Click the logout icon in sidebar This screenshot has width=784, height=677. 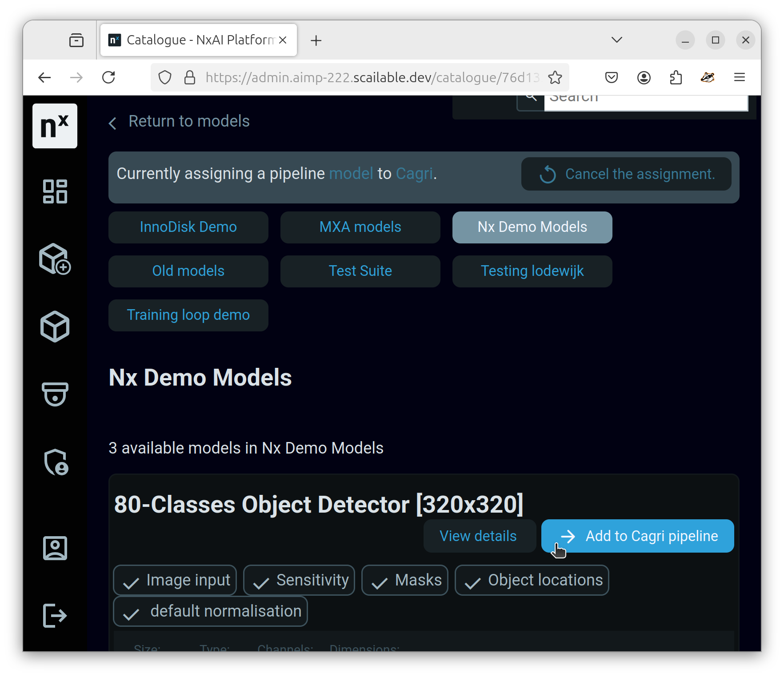click(55, 616)
